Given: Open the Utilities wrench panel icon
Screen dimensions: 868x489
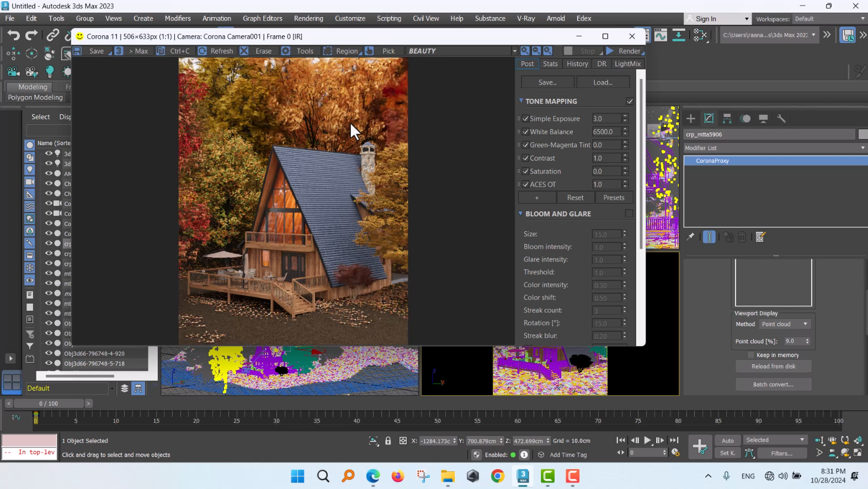Looking at the screenshot, I should coord(781,119).
